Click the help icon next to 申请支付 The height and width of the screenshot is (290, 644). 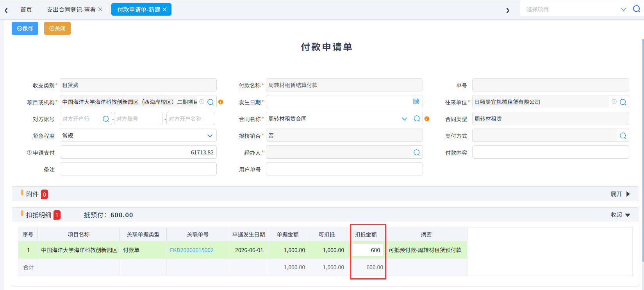pyautogui.click(x=29, y=152)
